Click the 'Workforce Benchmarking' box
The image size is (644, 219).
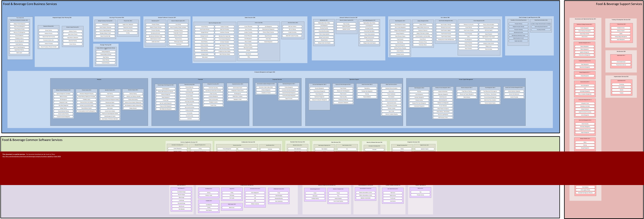pos(133,99)
